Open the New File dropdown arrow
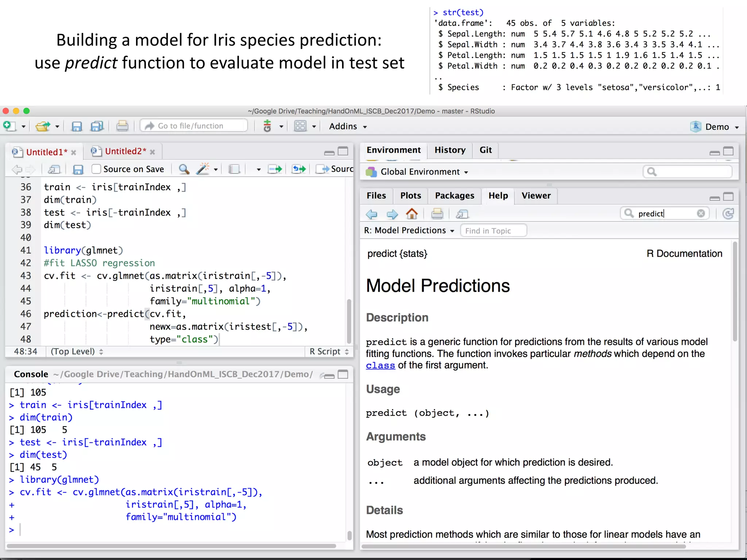Screen dimensions: 747x560 tap(23, 127)
